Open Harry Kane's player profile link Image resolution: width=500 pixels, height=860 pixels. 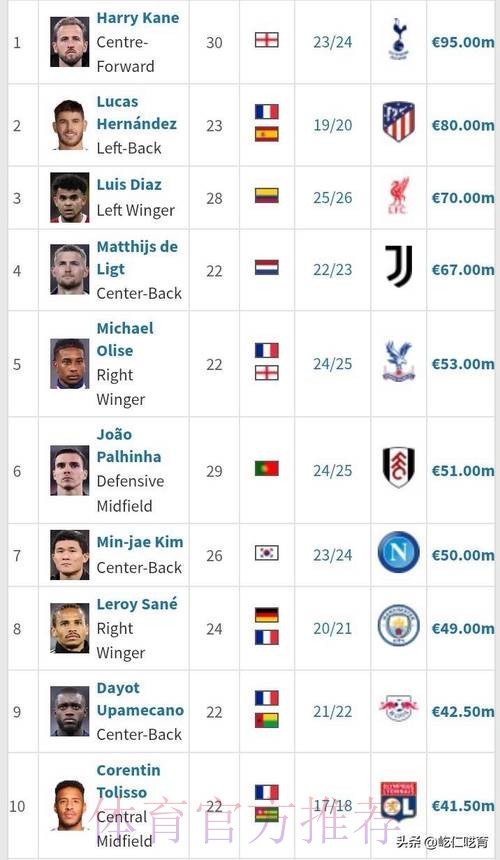click(x=138, y=18)
